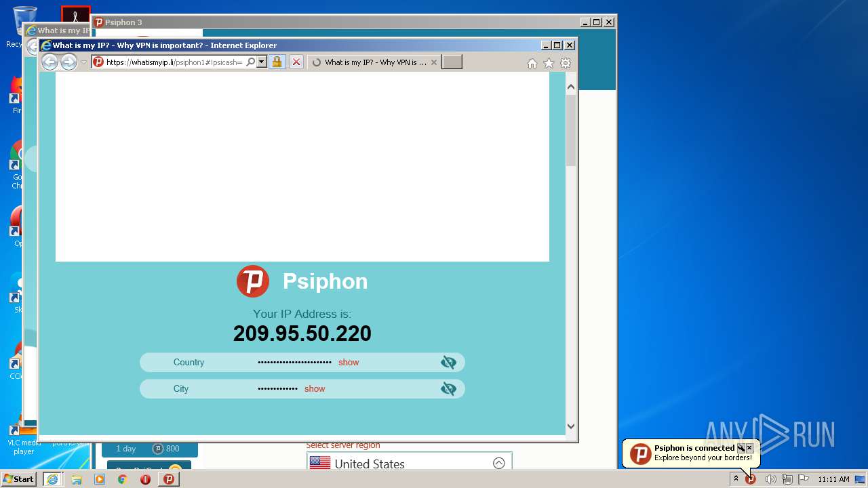Click the Psiphon logo on the page
The height and width of the screenshot is (488, 868).
click(x=253, y=281)
